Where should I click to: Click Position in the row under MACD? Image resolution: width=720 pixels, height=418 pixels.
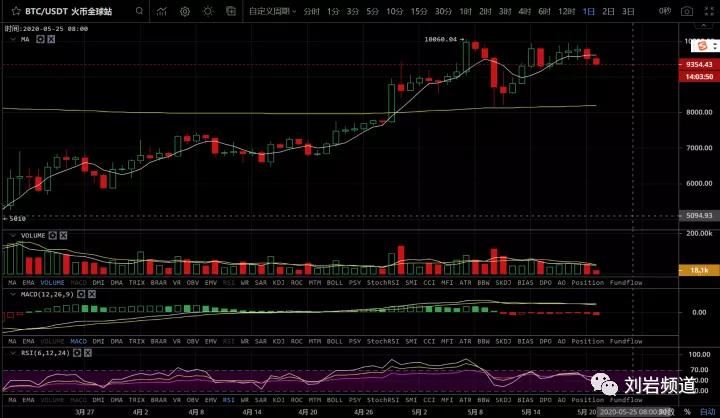(587, 341)
